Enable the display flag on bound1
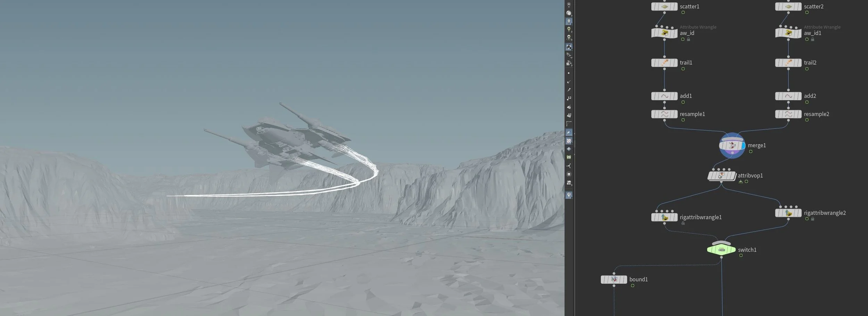 [625, 280]
